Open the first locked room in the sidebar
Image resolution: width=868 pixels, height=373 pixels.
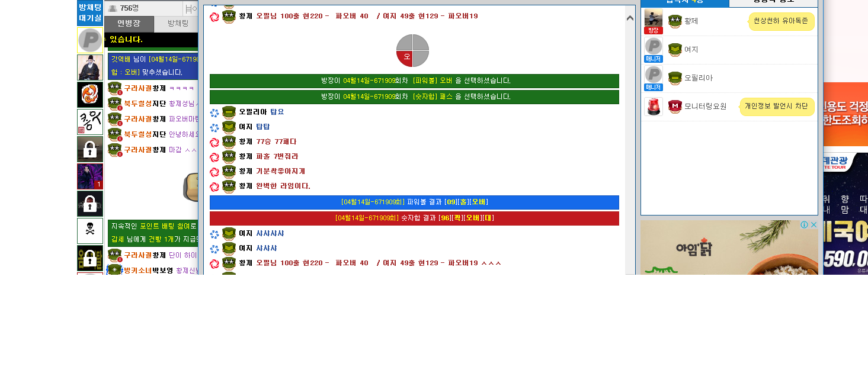[90, 149]
